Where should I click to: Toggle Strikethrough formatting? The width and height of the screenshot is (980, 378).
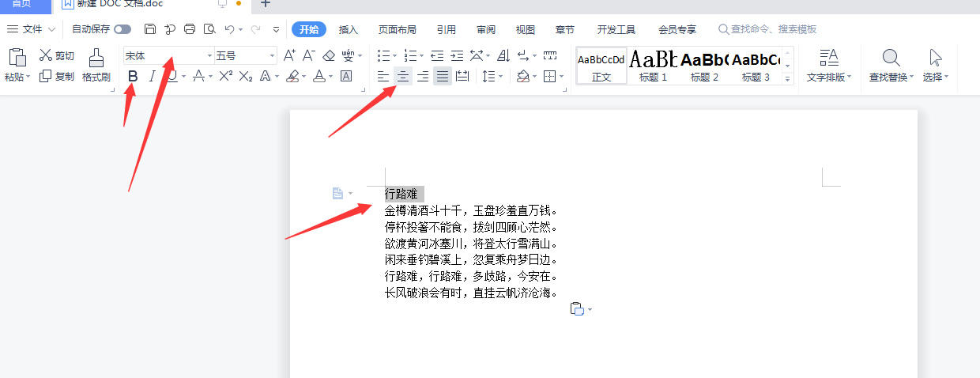(198, 77)
